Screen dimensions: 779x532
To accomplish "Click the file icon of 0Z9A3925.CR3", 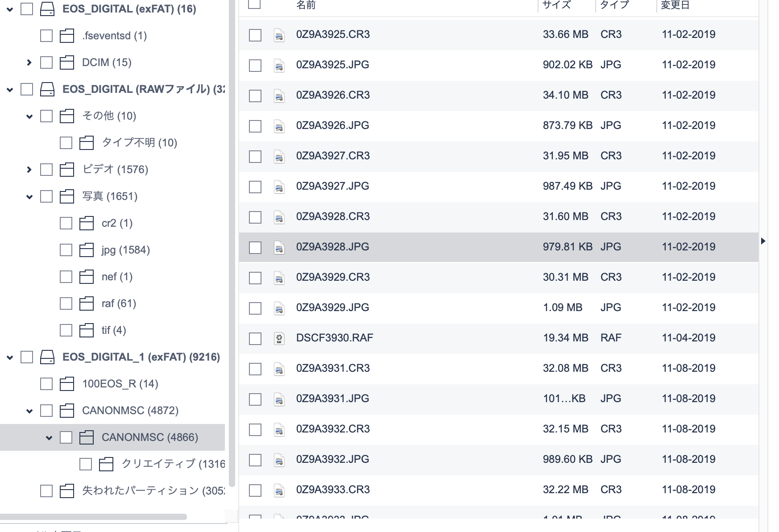I will coord(279,35).
